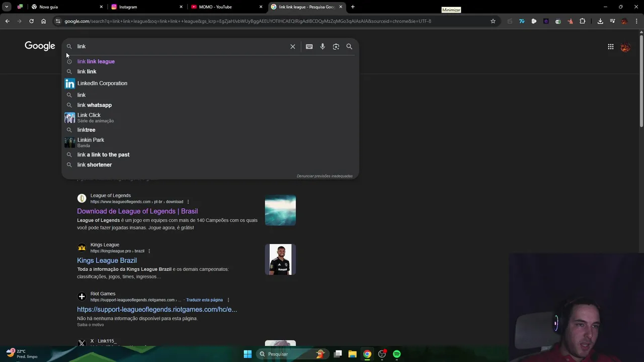Open the browser downloads panel
The image size is (644, 362).
point(600,21)
